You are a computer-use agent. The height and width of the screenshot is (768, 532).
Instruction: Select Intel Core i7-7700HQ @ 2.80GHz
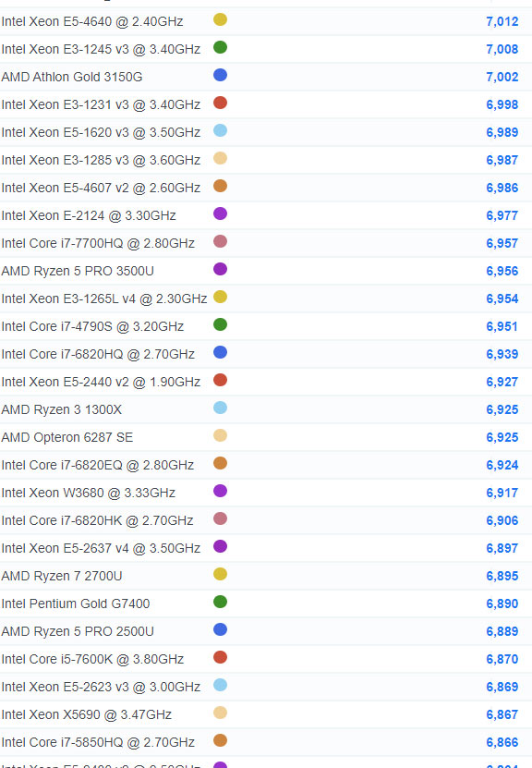coord(98,243)
